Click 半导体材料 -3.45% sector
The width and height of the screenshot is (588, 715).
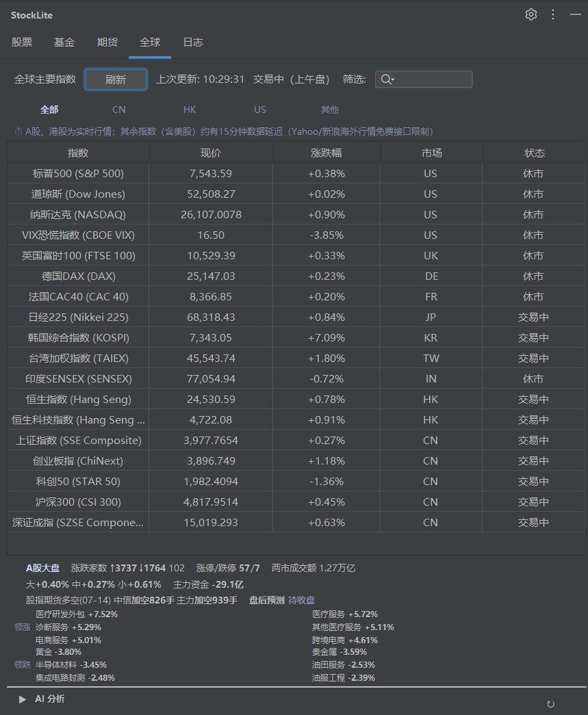pos(71,665)
